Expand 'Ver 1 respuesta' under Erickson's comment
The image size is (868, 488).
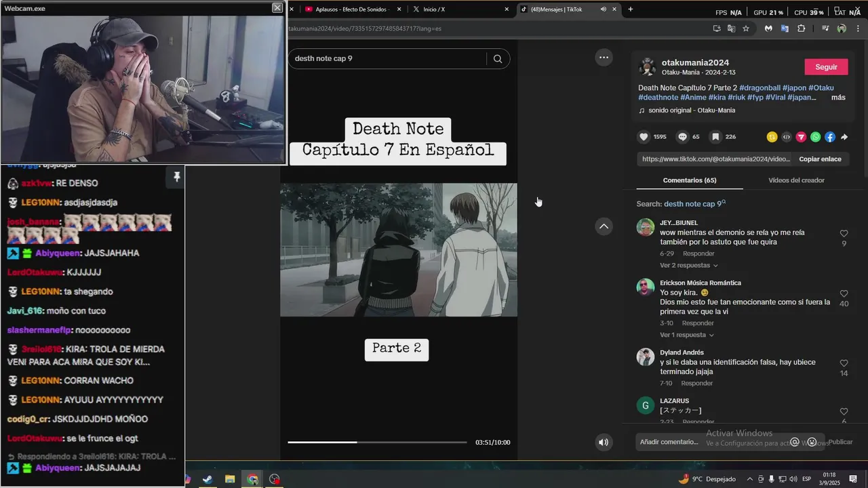pyautogui.click(x=687, y=335)
